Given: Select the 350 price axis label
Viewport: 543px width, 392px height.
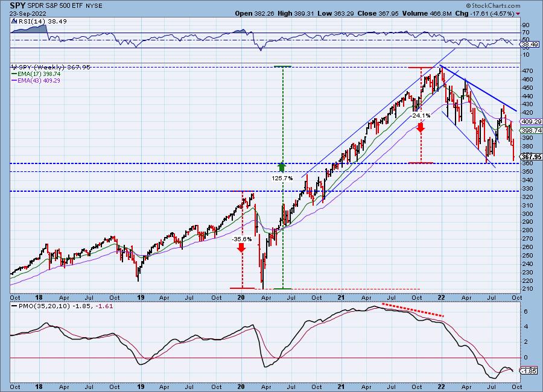Looking at the screenshot, I should click(x=527, y=172).
